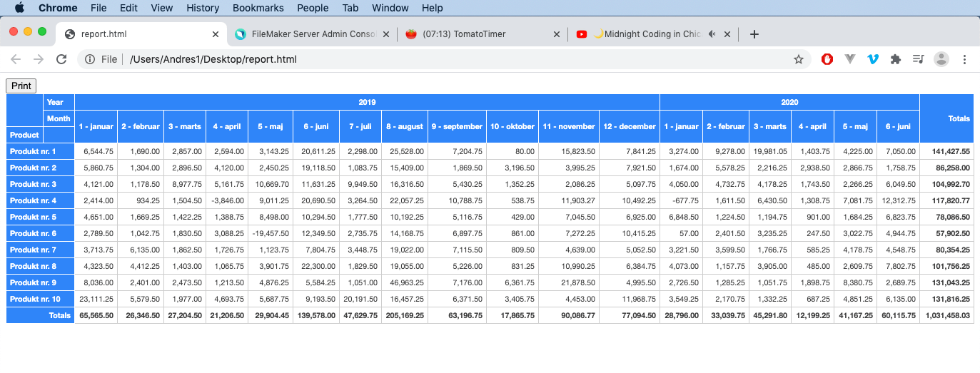
Task: Click the value 19,981.05 in Produkt nr. 1
Action: (x=769, y=151)
